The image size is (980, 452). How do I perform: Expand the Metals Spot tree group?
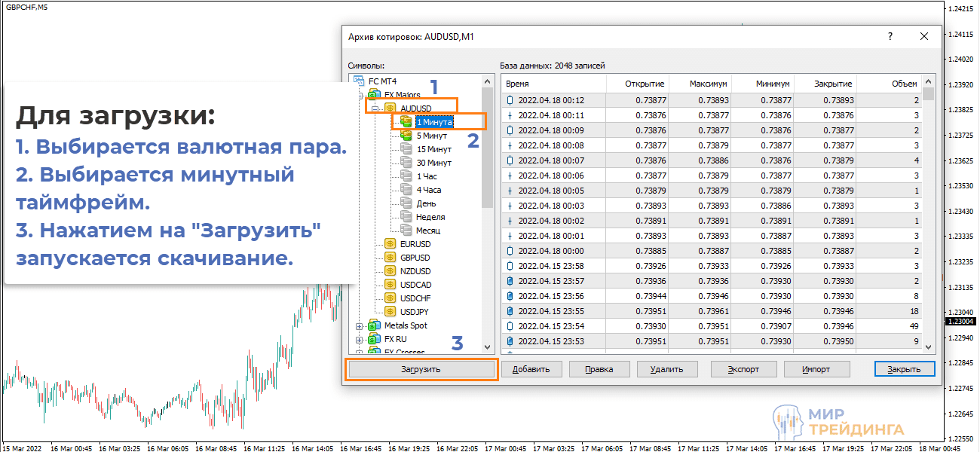(360, 326)
